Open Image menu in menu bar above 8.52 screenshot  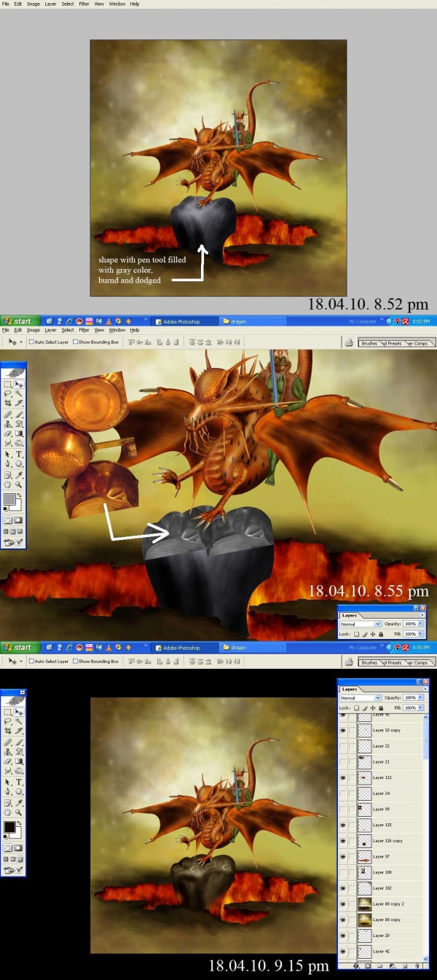click(x=34, y=4)
